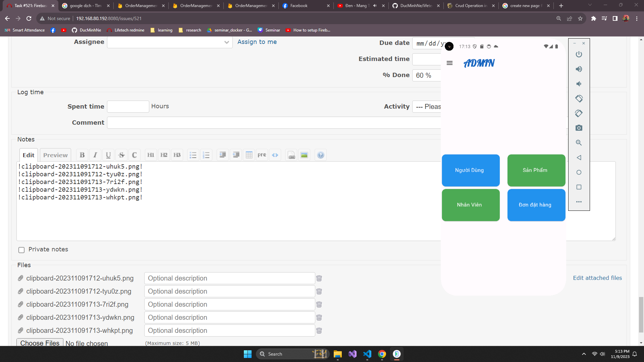Switch to the Preview tab
The image size is (644, 362).
pyautogui.click(x=55, y=155)
